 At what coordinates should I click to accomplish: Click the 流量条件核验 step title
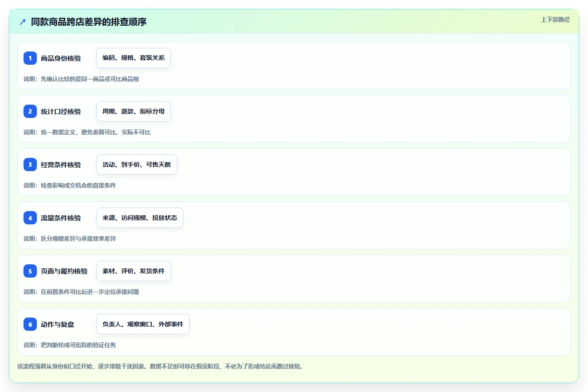point(61,218)
